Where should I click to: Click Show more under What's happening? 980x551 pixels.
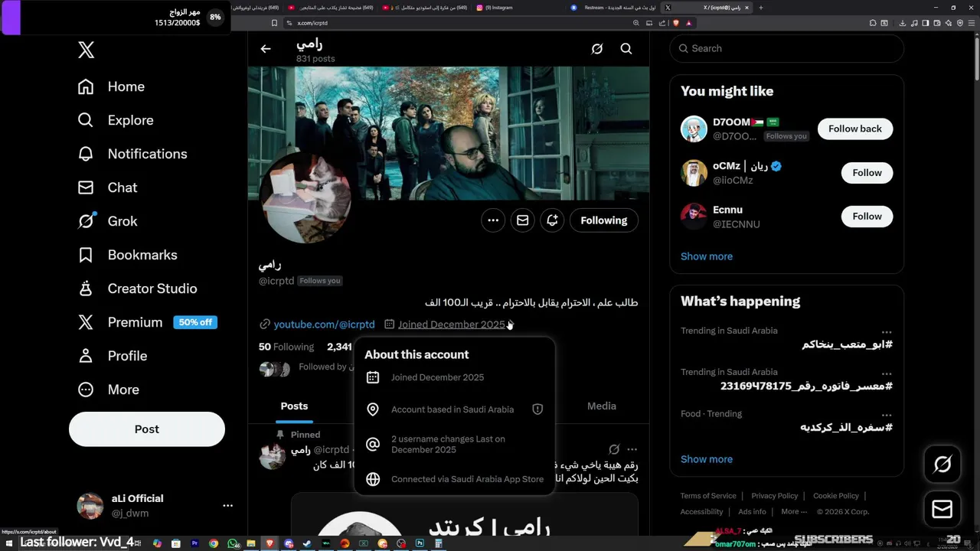(x=707, y=459)
